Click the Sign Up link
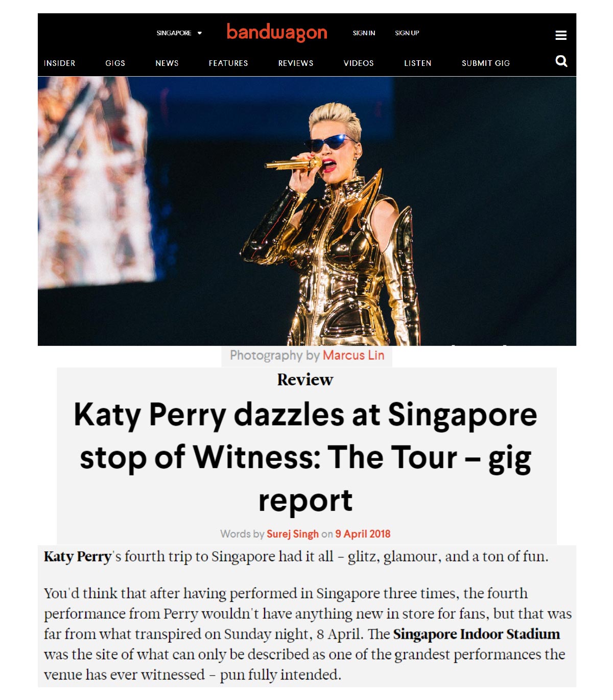The height and width of the screenshot is (700, 613). 407,33
